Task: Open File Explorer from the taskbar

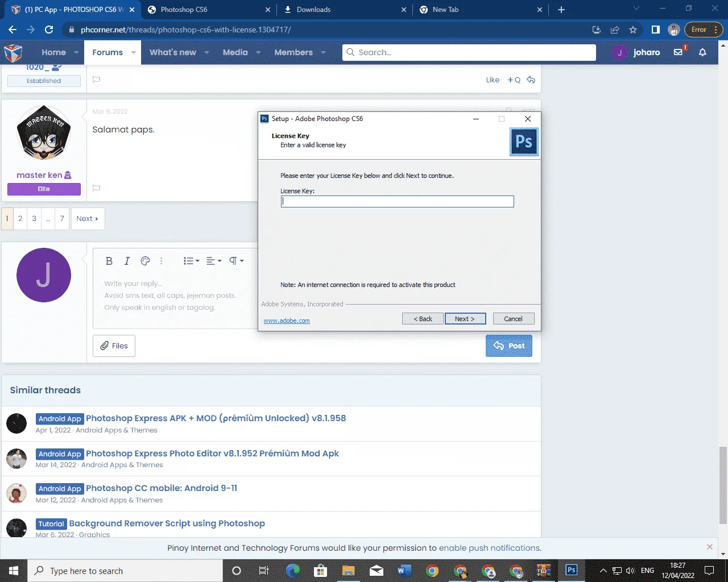Action: tap(349, 571)
